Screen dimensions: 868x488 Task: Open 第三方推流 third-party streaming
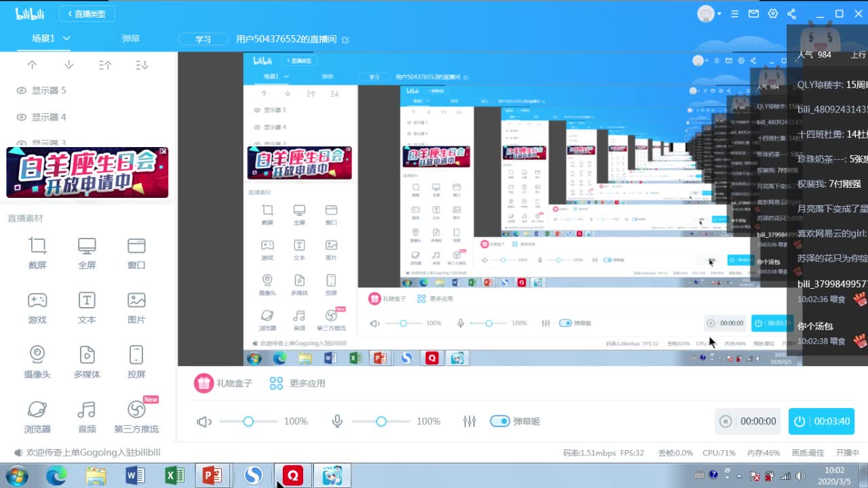[136, 417]
